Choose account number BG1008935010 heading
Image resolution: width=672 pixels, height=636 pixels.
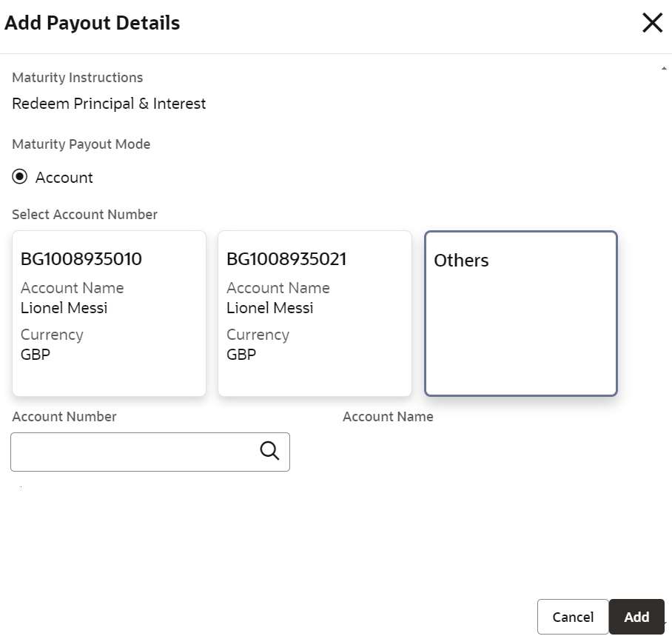pos(81,259)
